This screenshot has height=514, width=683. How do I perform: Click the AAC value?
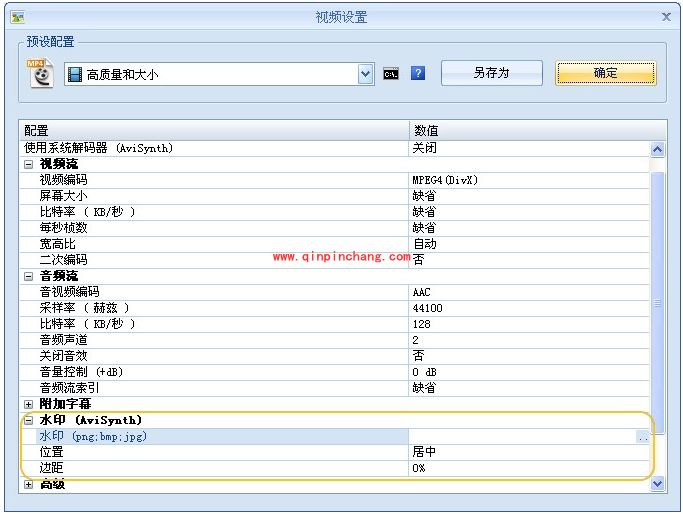421,292
